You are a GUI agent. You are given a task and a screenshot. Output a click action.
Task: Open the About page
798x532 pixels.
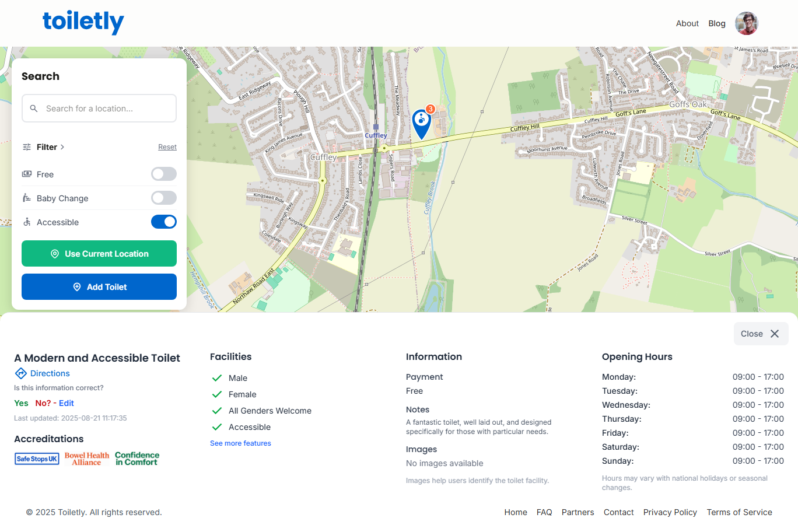[687, 23]
